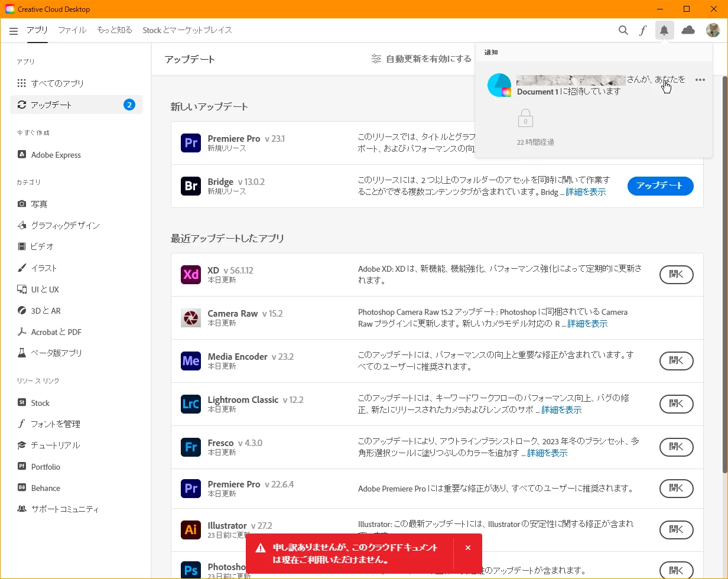Click the warning triangle in the error banner
Image resolution: width=728 pixels, height=579 pixels.
pyautogui.click(x=260, y=548)
